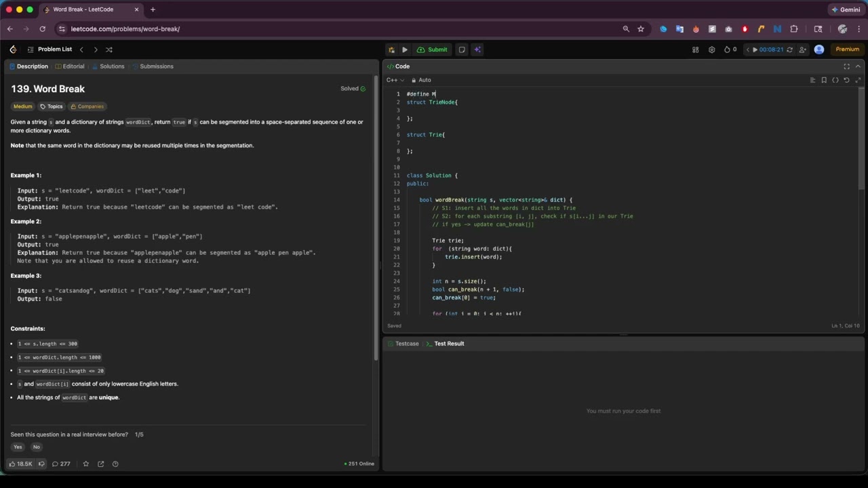Open Chrome three-dot menu
The height and width of the screenshot is (488, 868).
click(859, 29)
